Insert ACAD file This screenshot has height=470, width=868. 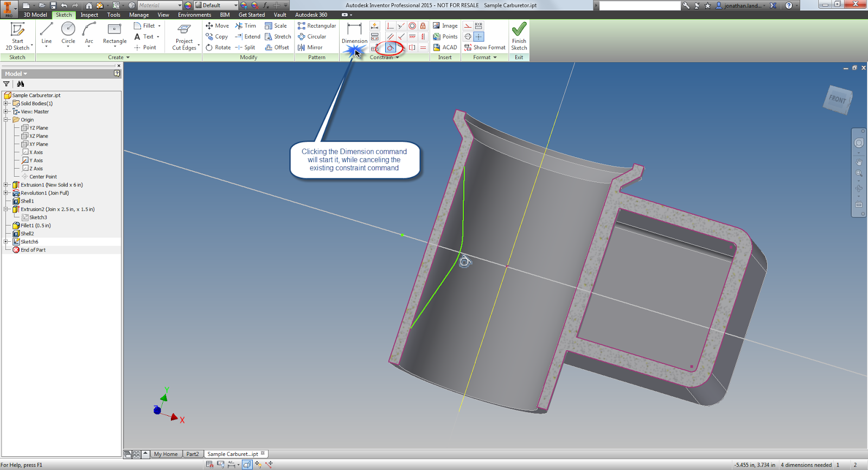pos(445,47)
